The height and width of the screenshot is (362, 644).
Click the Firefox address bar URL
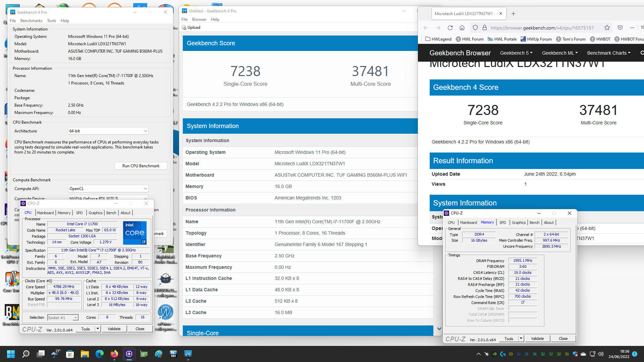coord(542,28)
